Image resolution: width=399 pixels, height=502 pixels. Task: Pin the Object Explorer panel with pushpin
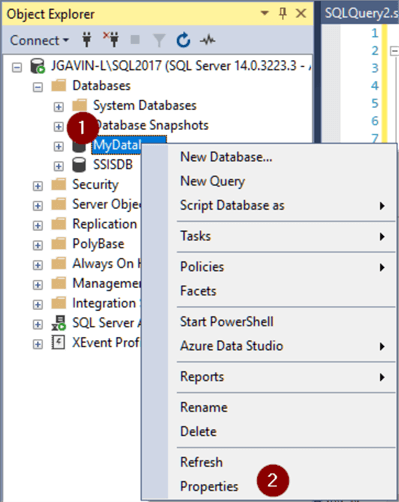pos(283,13)
